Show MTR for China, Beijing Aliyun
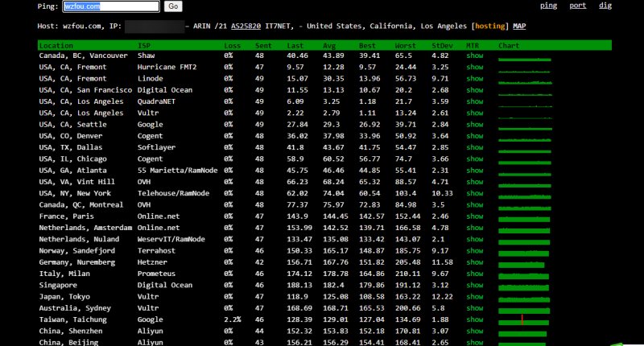The height and width of the screenshot is (346, 644). [474, 342]
